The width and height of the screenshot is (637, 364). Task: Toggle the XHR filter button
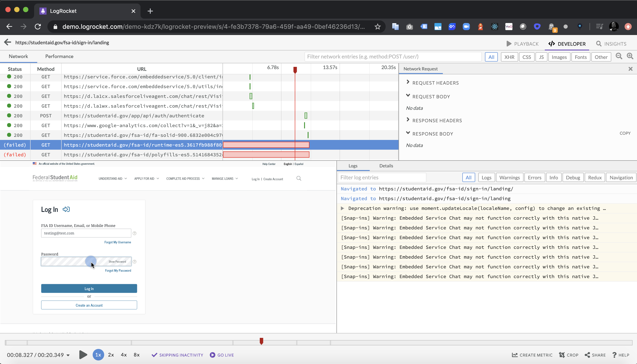point(509,57)
